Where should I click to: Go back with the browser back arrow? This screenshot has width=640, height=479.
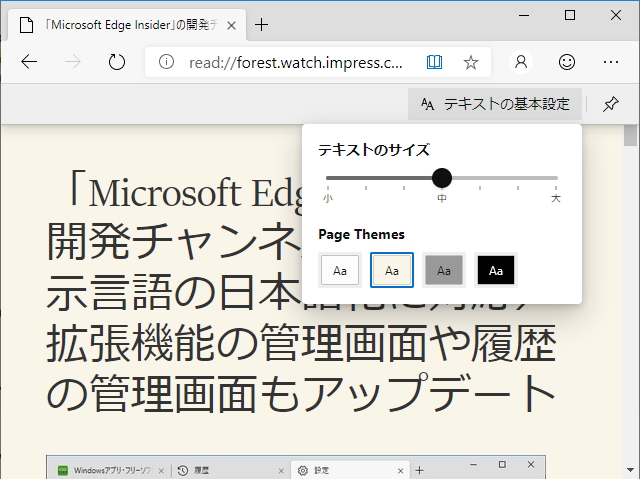(x=29, y=62)
